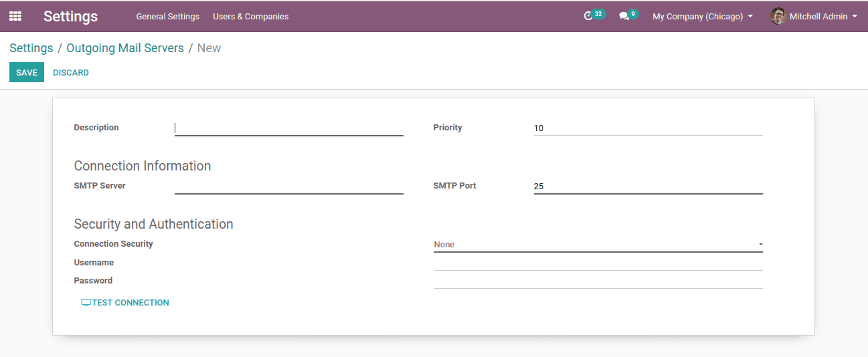Screen dimensions: 868x357
Task: Click the Priority label
Action: (x=448, y=128)
